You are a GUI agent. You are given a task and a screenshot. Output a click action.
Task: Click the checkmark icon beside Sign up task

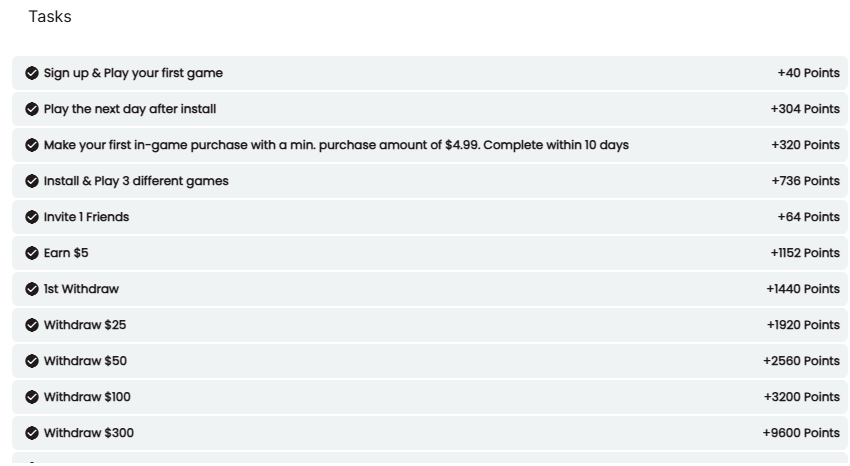coord(32,73)
